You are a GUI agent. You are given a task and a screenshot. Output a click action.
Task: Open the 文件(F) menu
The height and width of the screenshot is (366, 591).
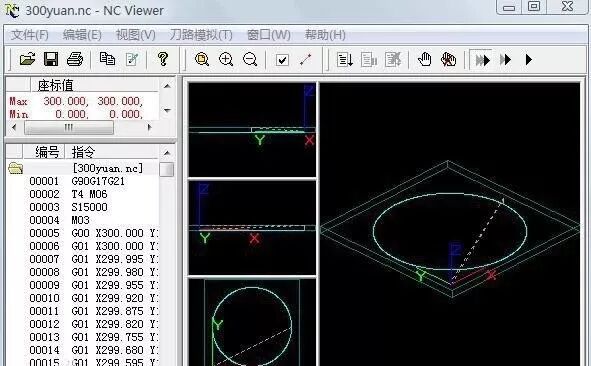click(29, 35)
